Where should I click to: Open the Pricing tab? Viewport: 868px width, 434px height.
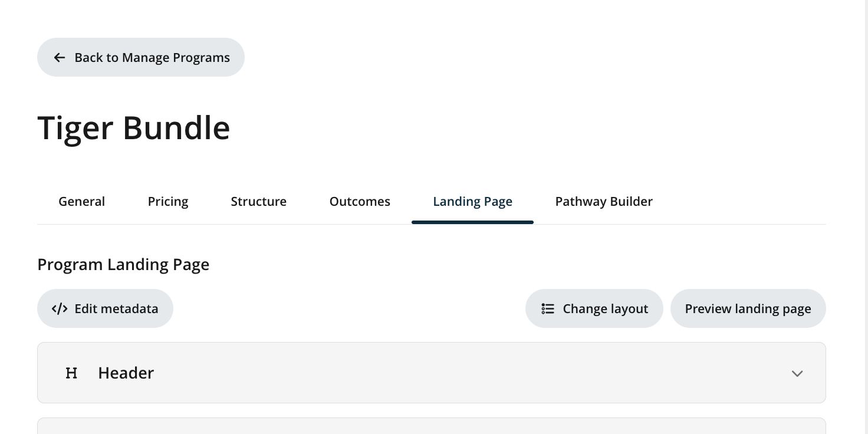(168, 202)
